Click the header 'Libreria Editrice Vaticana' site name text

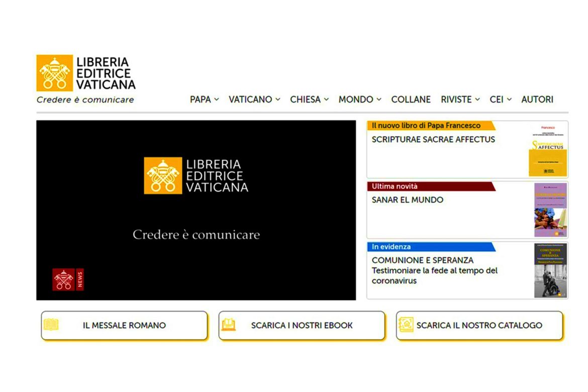click(x=106, y=73)
